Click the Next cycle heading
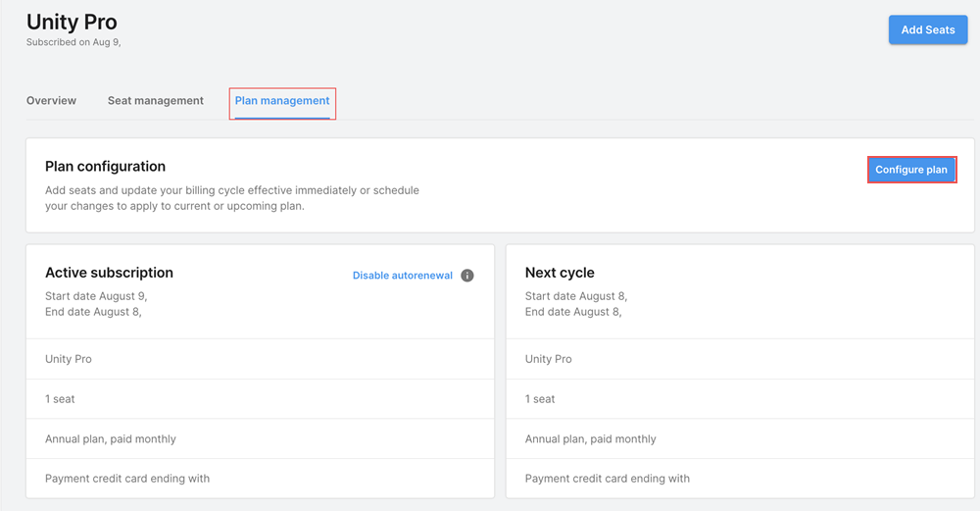Screen dimensions: 980x511 click(560, 273)
